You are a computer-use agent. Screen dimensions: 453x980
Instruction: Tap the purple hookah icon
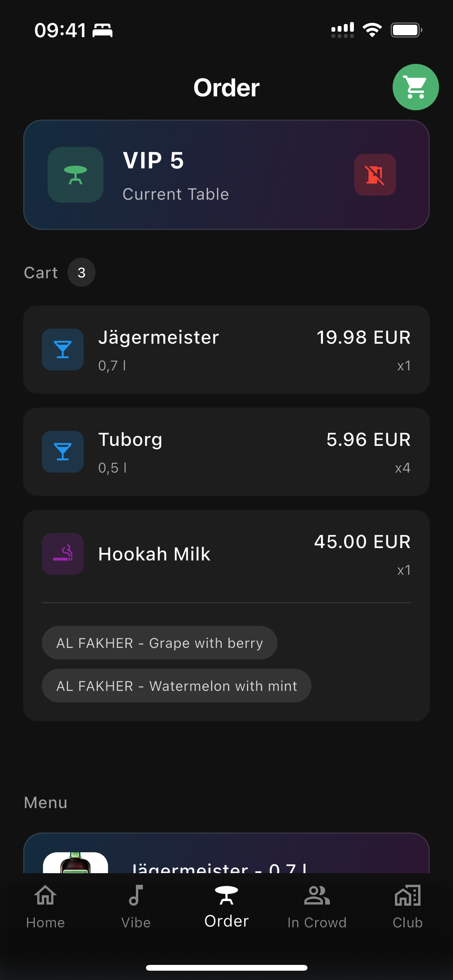pos(63,554)
